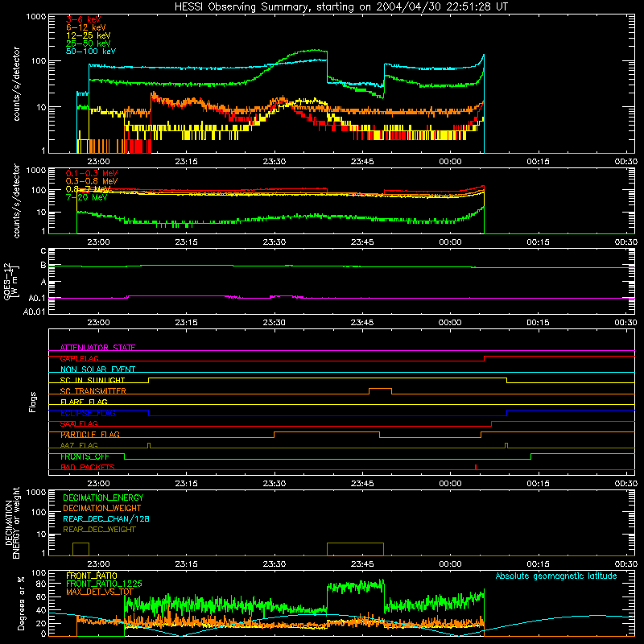Click the 0.1-0.3 MeV legend label
Image resolution: width=644 pixels, height=644 pixels.
coord(92,173)
